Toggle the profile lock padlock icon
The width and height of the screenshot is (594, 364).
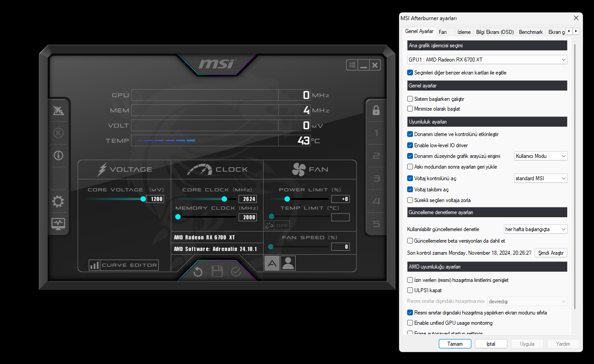pos(376,110)
